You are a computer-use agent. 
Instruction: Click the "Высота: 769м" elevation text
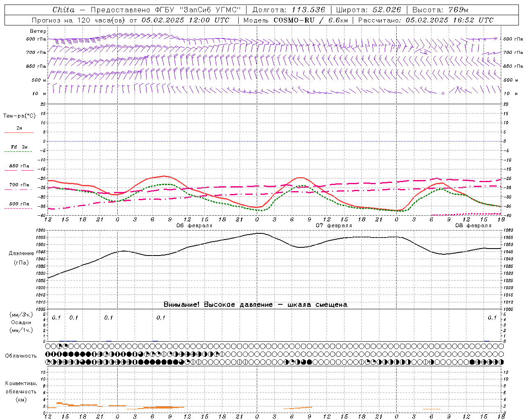tap(440, 10)
